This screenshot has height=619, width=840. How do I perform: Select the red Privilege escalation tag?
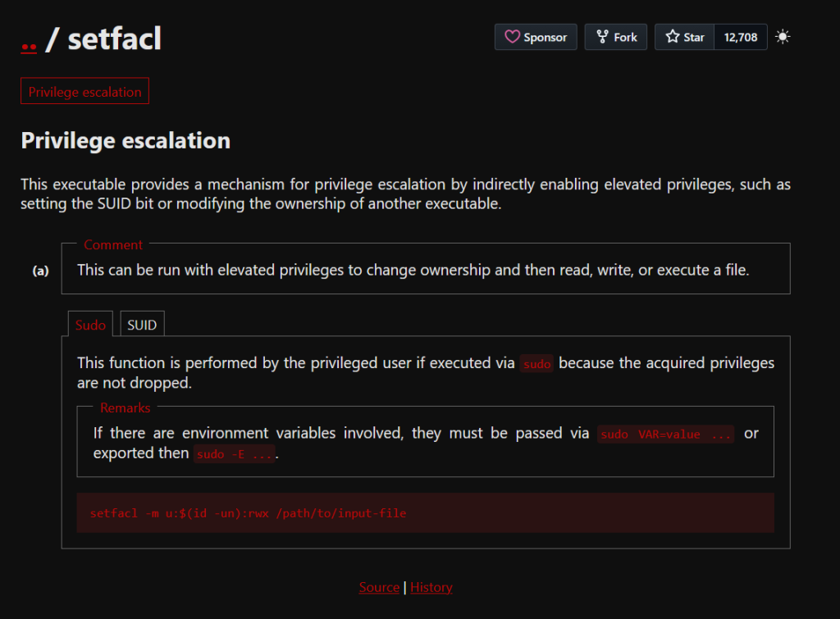click(x=84, y=92)
